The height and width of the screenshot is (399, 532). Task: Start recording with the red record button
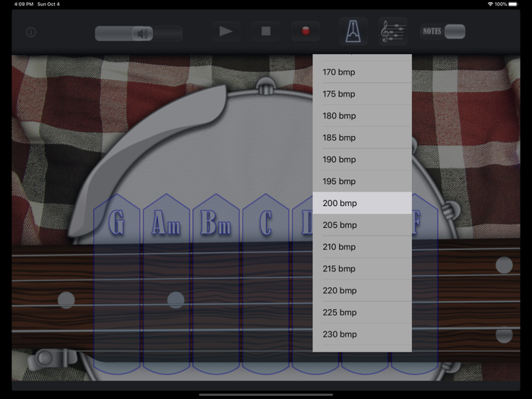coord(306,31)
